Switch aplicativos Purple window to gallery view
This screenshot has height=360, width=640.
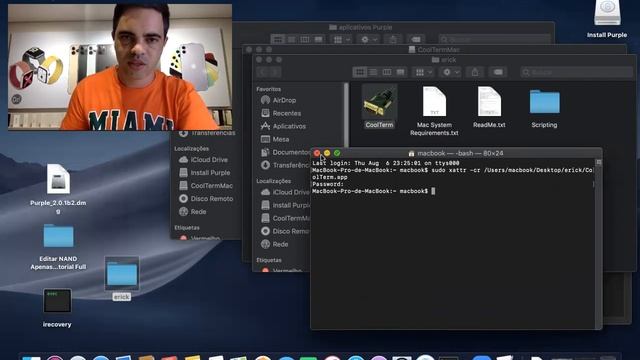(318, 40)
